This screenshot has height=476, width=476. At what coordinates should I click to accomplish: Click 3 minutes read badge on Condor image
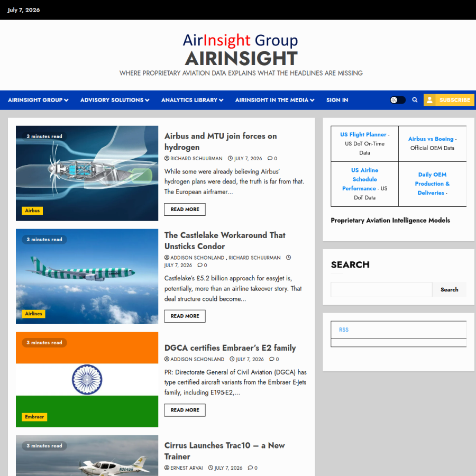[x=44, y=240]
